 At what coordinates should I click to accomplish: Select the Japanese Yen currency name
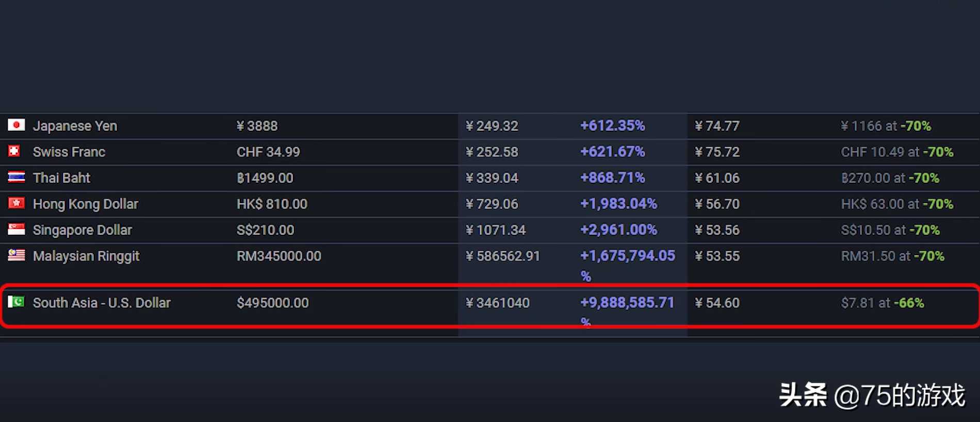75,126
